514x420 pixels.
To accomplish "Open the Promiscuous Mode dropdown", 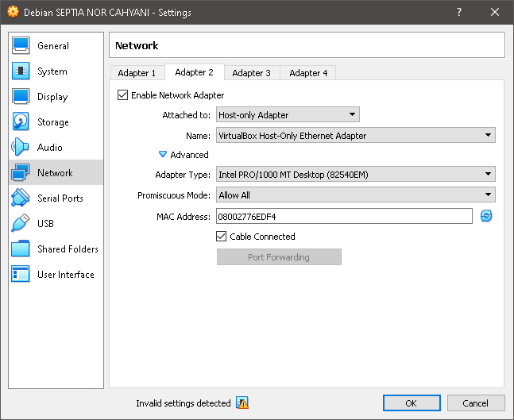I will click(x=356, y=195).
